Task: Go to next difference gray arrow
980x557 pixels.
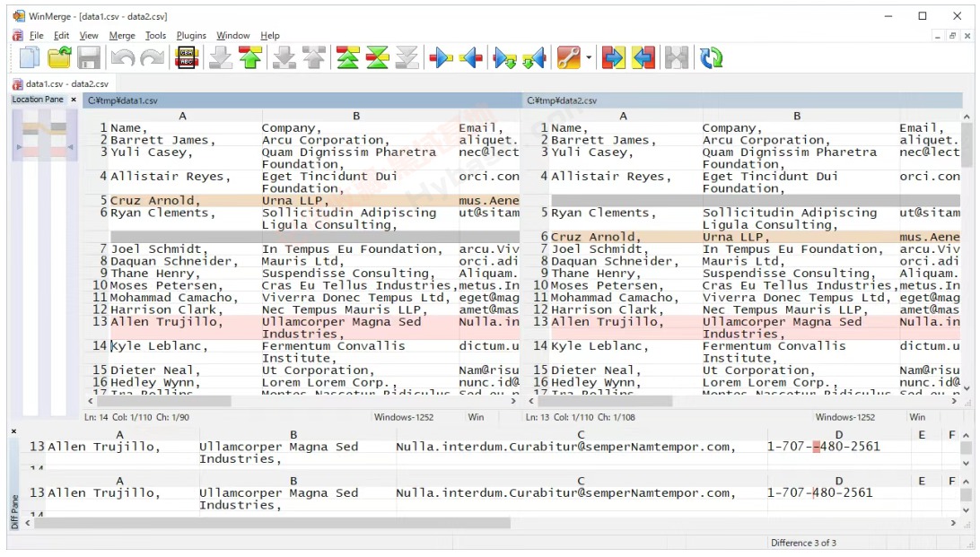Action: pos(221,58)
